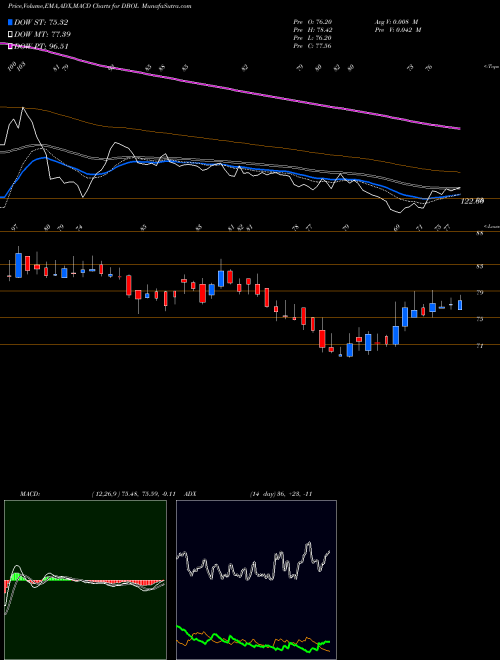This screenshot has height=660, width=500.
Task: Click the Pre O: 76.20 value
Action: point(313,22)
